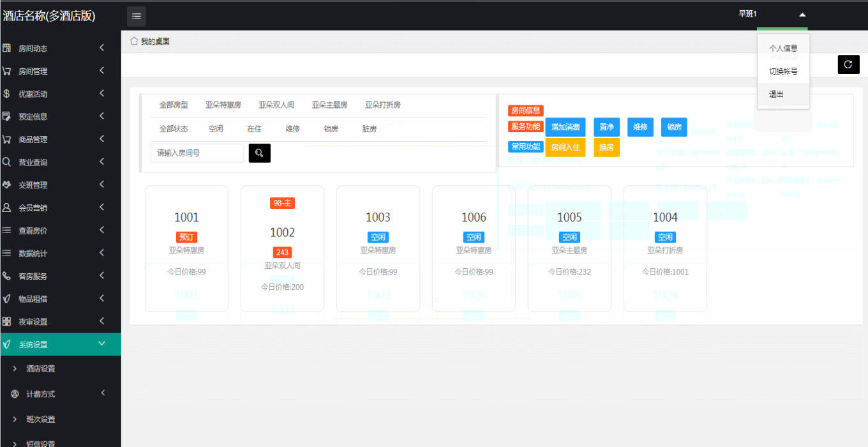
Task: Click the 会员营销 person icon
Action: pyautogui.click(x=6, y=208)
